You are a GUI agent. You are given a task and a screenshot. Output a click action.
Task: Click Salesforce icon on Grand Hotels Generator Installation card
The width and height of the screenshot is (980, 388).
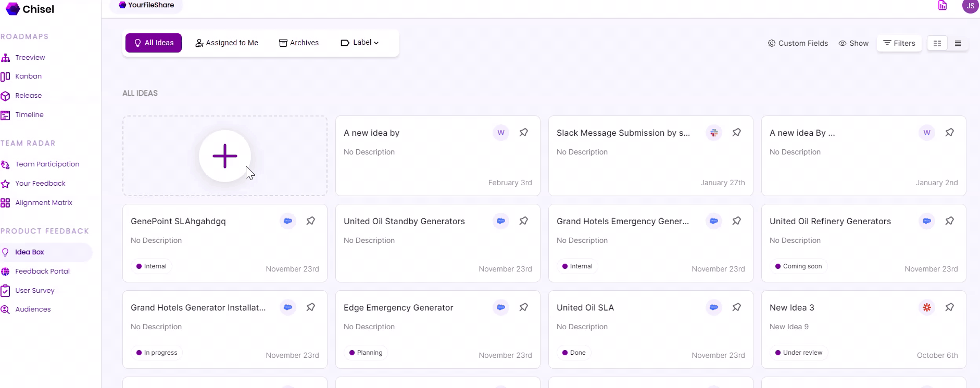tap(288, 307)
